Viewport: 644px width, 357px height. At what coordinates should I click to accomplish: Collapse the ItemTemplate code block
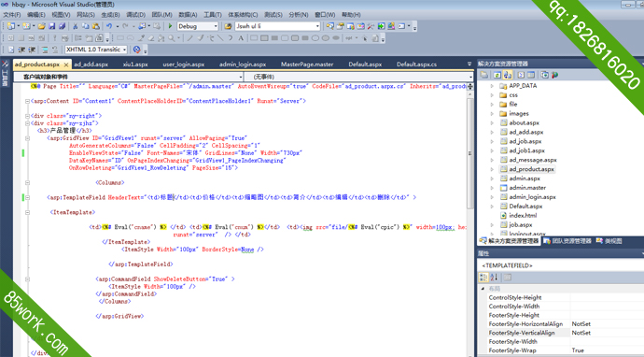[27, 212]
